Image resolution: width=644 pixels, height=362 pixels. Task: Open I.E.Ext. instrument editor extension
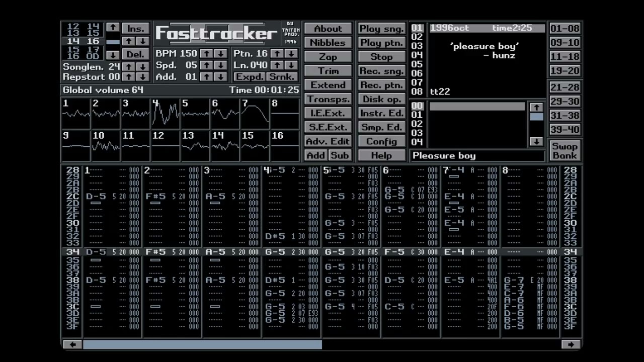pyautogui.click(x=328, y=113)
